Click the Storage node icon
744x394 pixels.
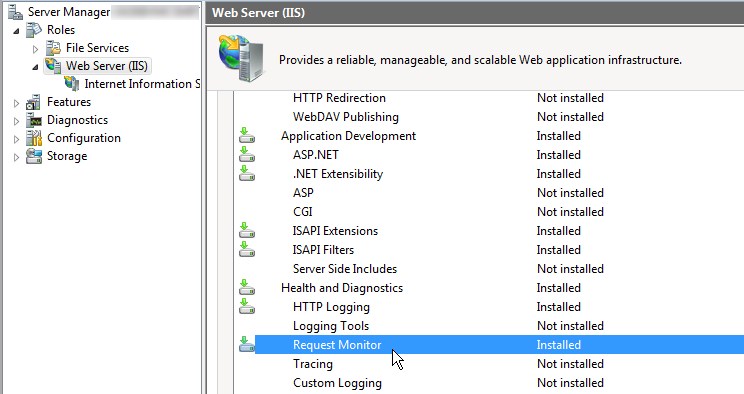pos(34,156)
